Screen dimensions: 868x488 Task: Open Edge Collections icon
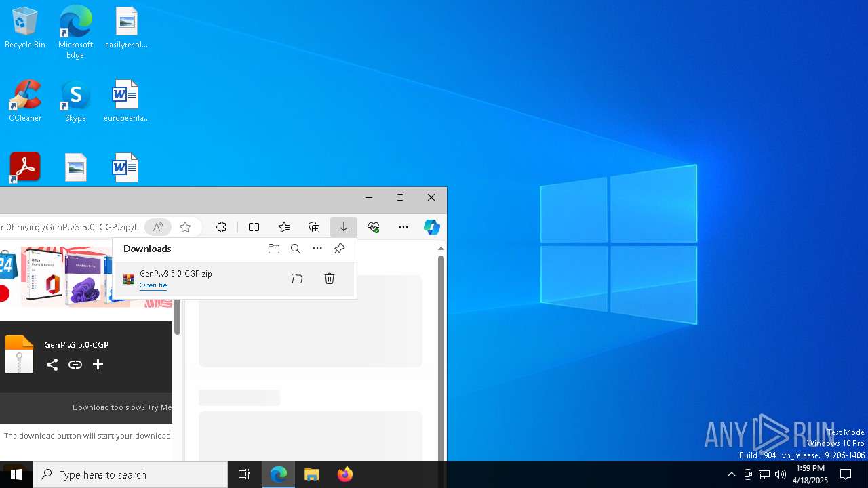[x=314, y=227]
